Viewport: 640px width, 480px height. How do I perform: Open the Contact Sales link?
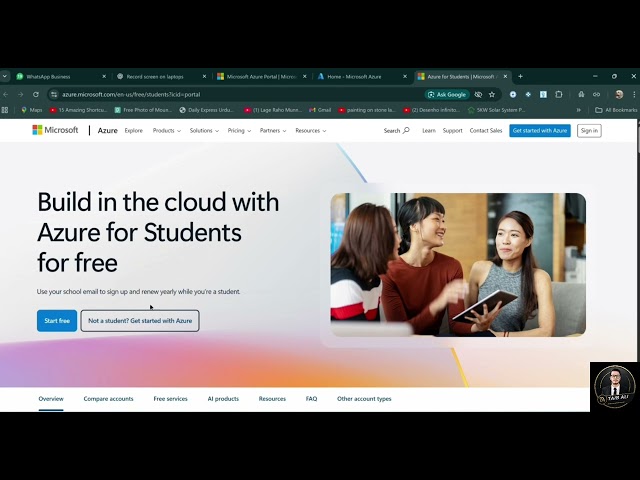486,131
